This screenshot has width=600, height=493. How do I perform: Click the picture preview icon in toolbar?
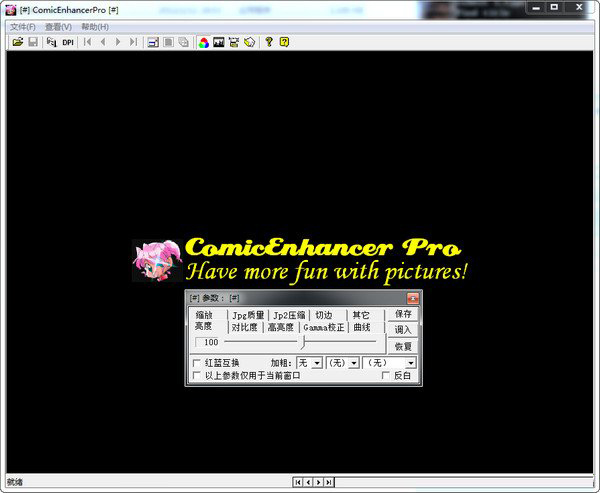pos(218,42)
